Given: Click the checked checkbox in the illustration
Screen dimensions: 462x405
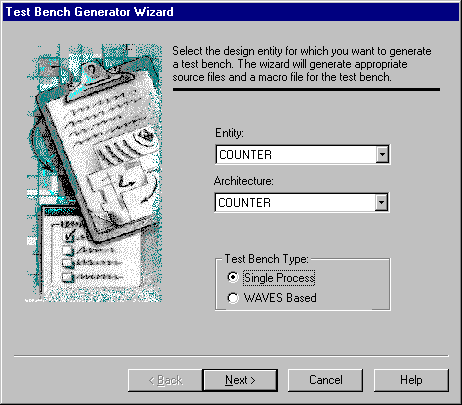Looking at the screenshot, I should tap(69, 236).
